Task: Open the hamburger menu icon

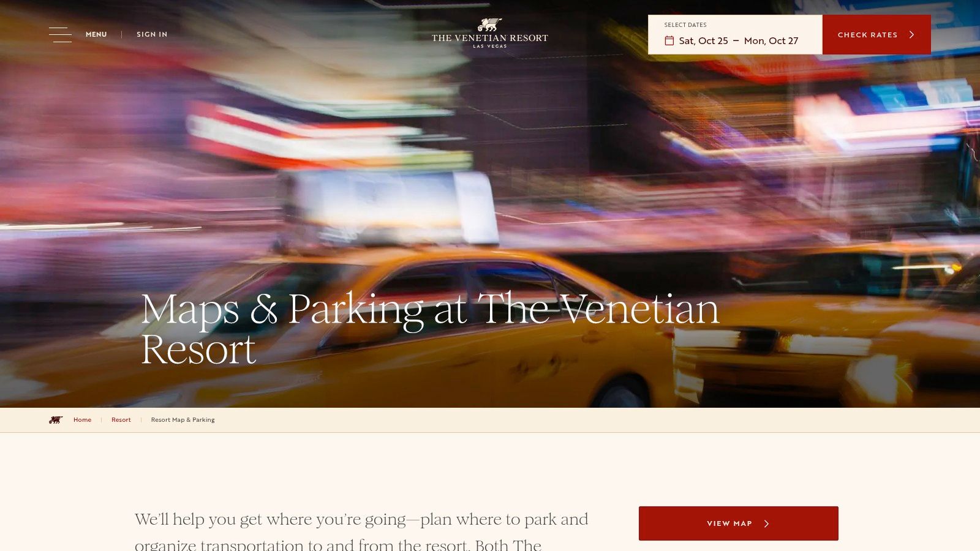Action: tap(60, 34)
